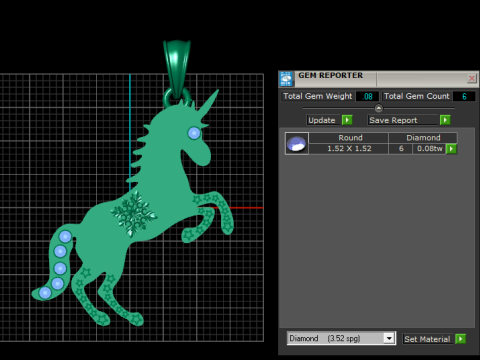Click the 1.52 X 1.52 size cell
Screen dimensions: 480x360
[x=349, y=149]
